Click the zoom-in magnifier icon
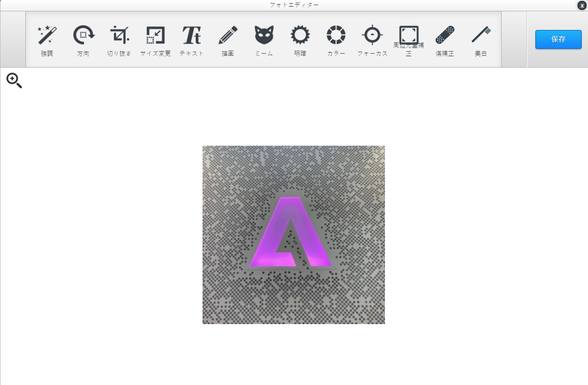This screenshot has width=588, height=385. pos(14,81)
